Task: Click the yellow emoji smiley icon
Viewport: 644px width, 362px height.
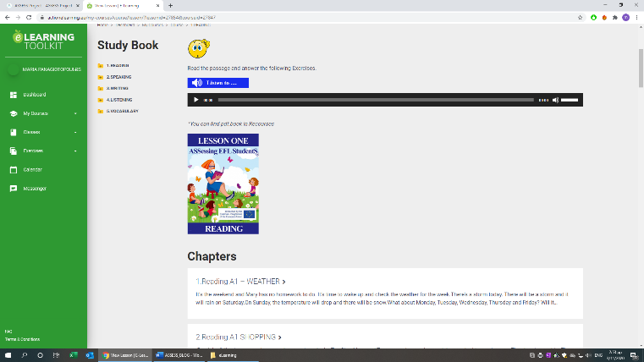Action: tap(199, 49)
